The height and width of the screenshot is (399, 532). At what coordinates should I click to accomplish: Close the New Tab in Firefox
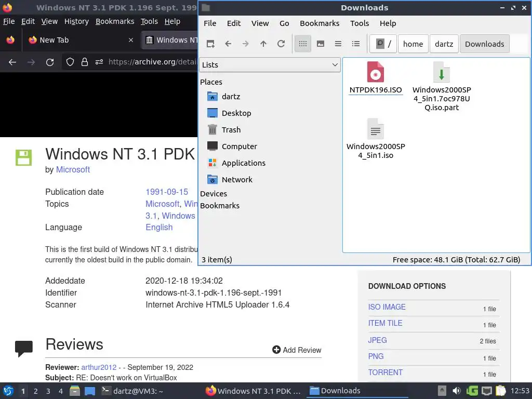pyautogui.click(x=131, y=40)
